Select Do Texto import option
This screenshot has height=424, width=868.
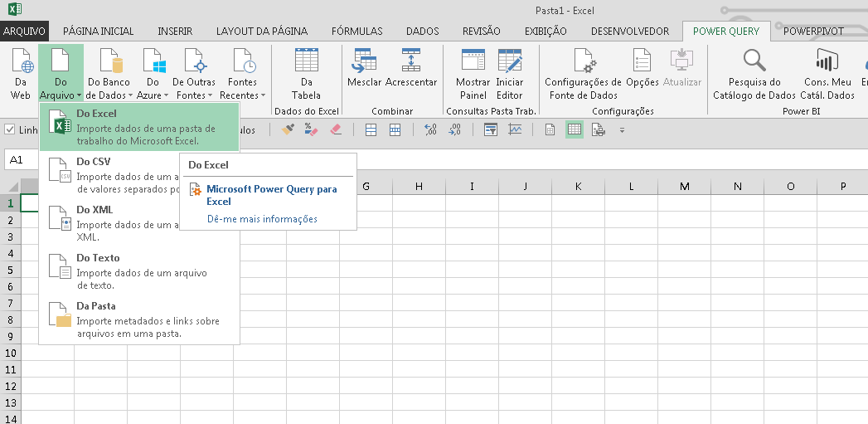click(139, 271)
